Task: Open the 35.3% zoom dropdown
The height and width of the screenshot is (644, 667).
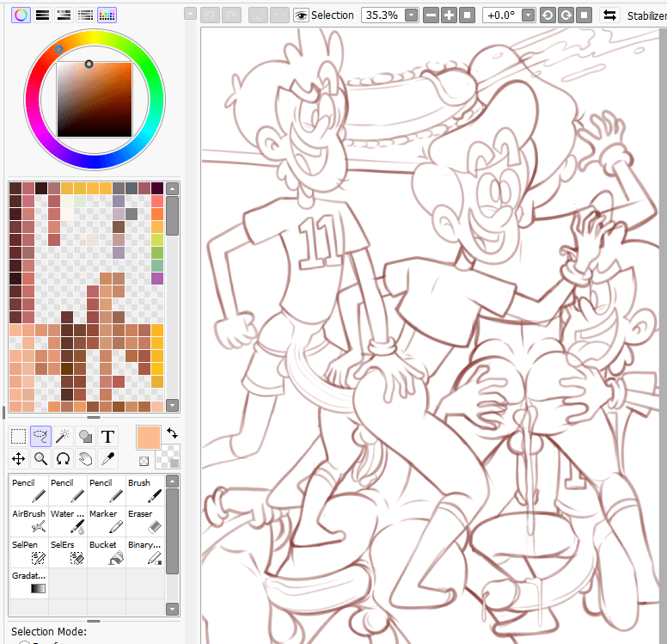Action: tap(410, 15)
